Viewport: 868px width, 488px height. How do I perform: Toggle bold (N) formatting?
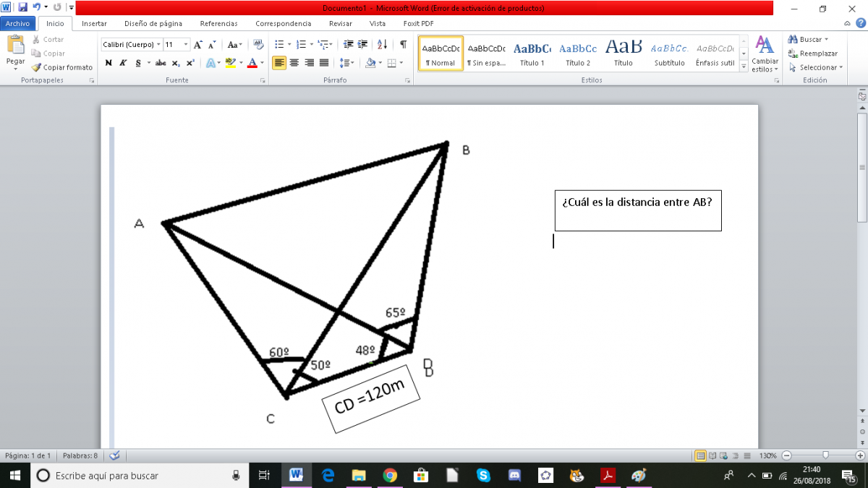[109, 63]
